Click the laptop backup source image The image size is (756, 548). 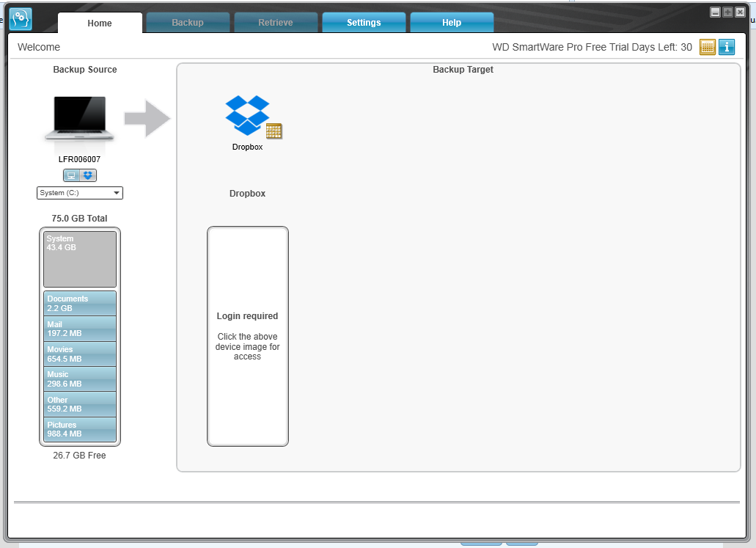click(x=79, y=119)
